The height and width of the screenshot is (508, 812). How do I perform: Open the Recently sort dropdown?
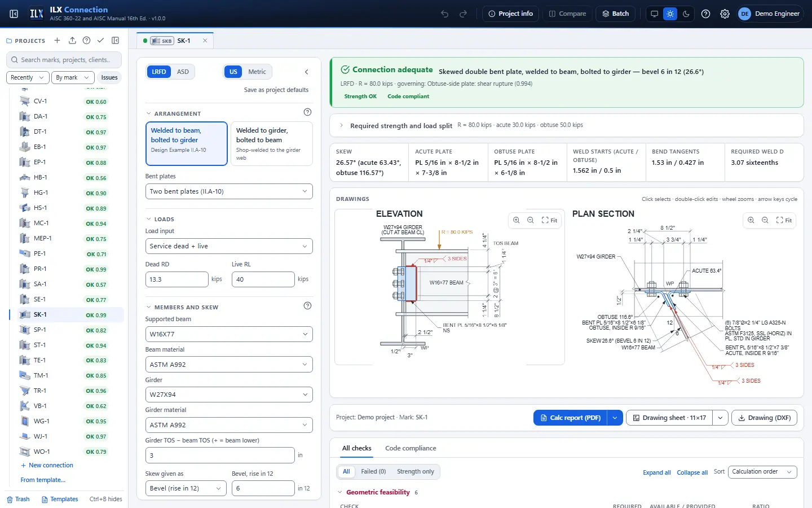(x=28, y=77)
